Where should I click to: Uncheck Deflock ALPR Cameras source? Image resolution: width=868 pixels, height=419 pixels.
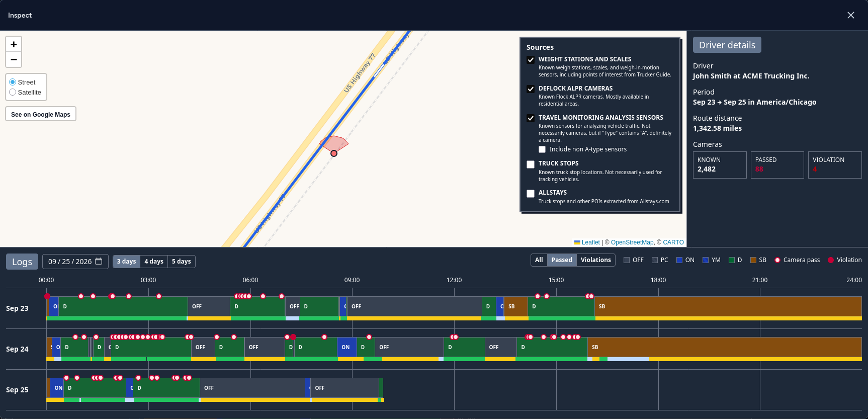point(531,89)
